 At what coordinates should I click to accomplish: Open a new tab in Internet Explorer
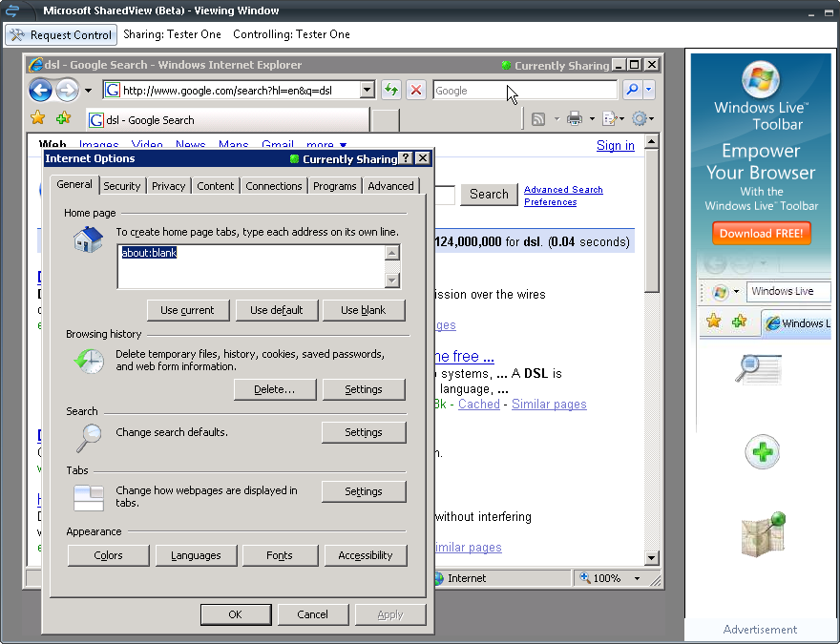[386, 120]
